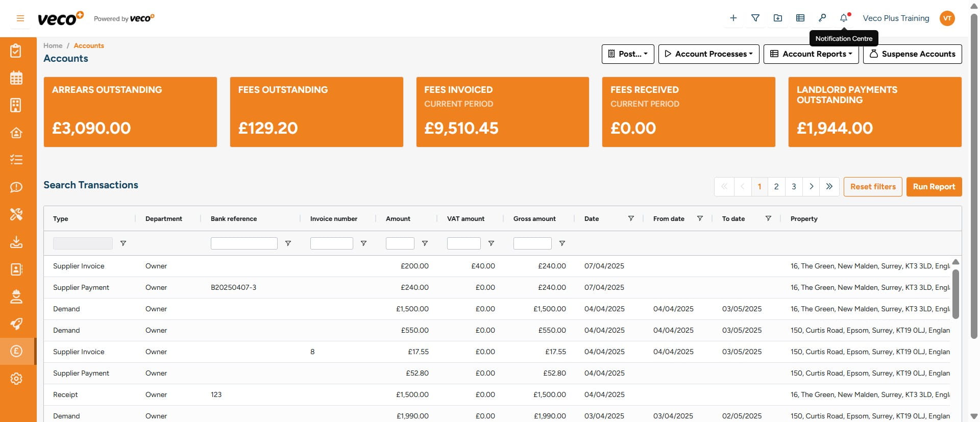Screen dimensions: 980x422
Task: Click the key icon in top bar
Action: [822, 18]
